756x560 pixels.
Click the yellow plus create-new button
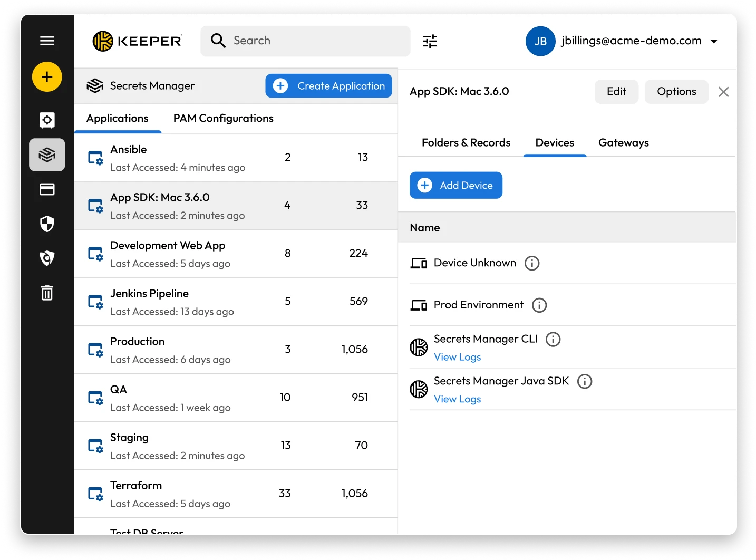pyautogui.click(x=47, y=77)
